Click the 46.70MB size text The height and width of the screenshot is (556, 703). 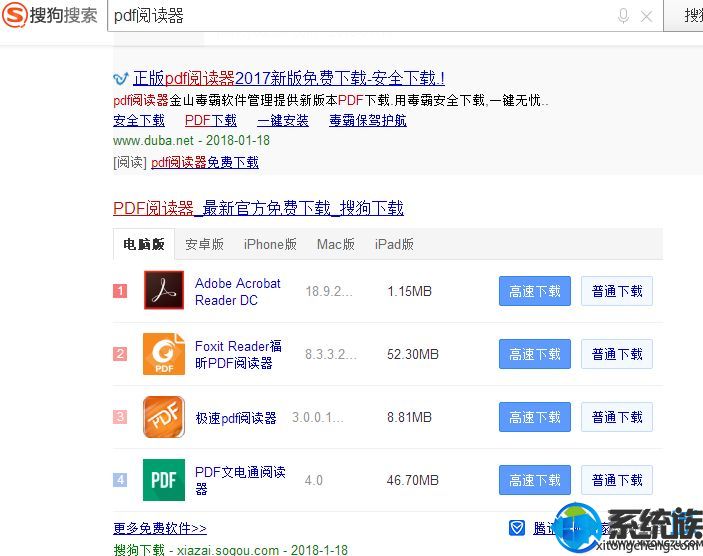point(413,480)
